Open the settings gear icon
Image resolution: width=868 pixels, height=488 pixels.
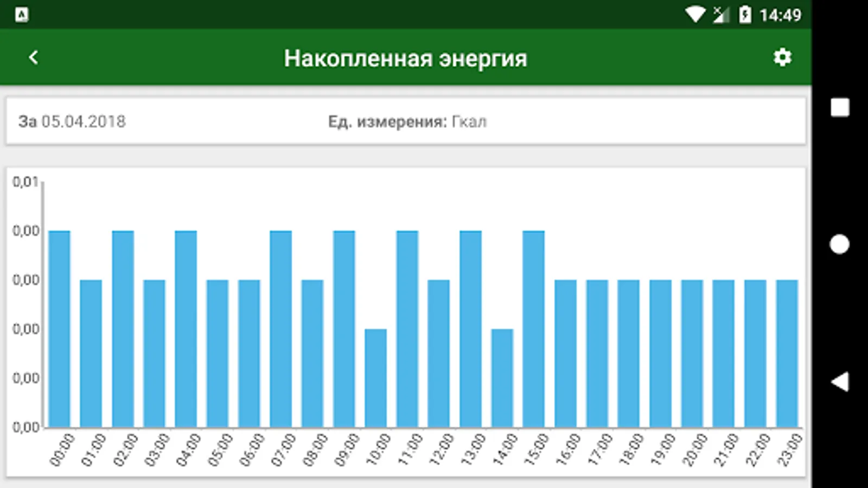pyautogui.click(x=783, y=56)
